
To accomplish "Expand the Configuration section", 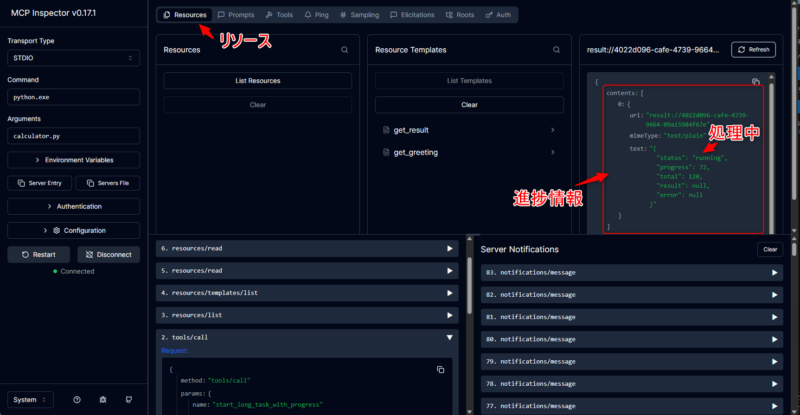I will [x=74, y=230].
